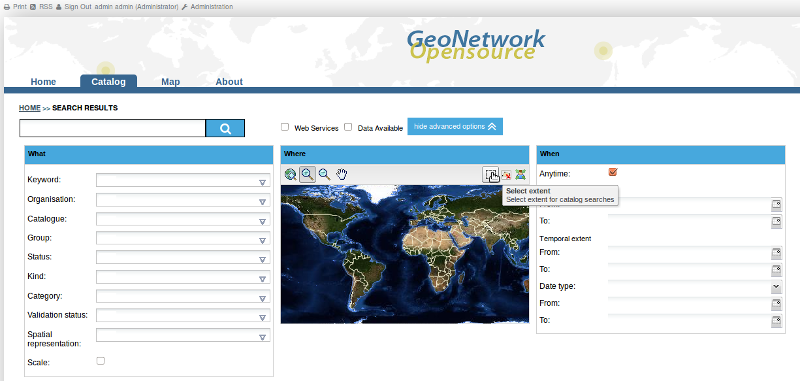800x381 pixels.
Task: Toggle the Data Available checkbox
Action: tap(348, 127)
